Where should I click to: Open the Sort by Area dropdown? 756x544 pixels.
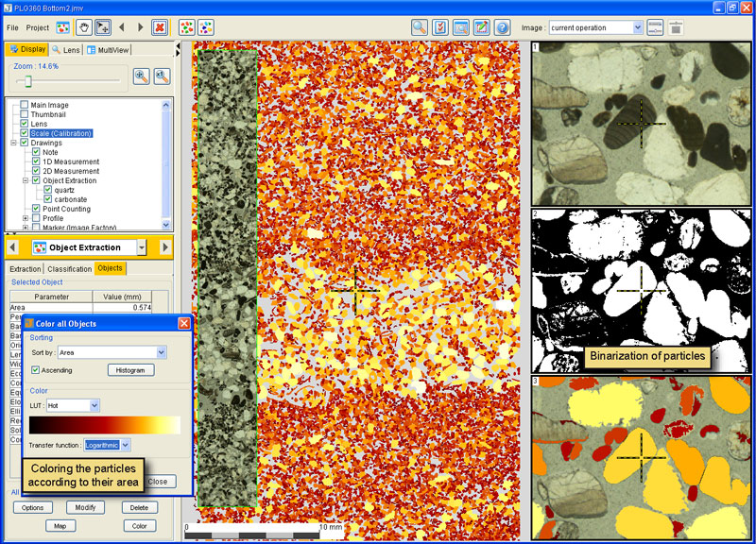[x=112, y=352]
